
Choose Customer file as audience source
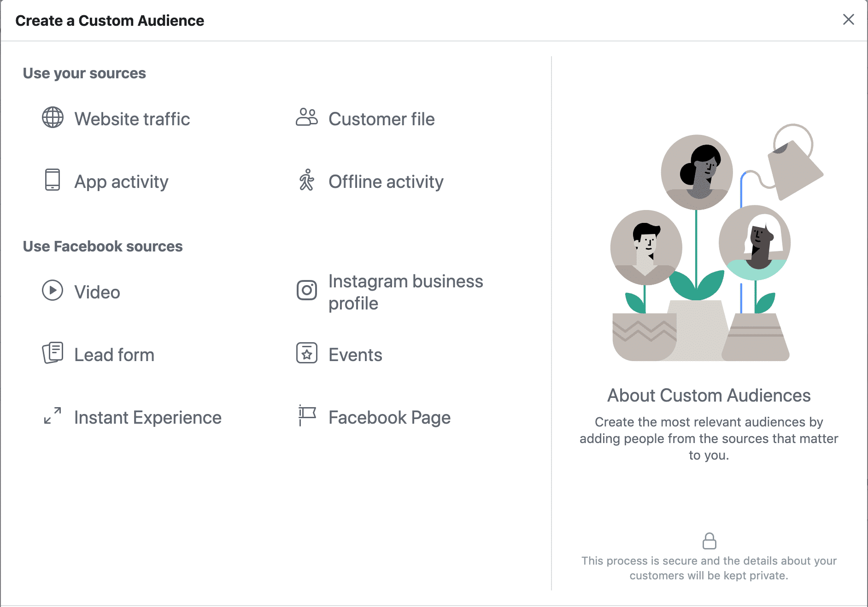click(381, 119)
